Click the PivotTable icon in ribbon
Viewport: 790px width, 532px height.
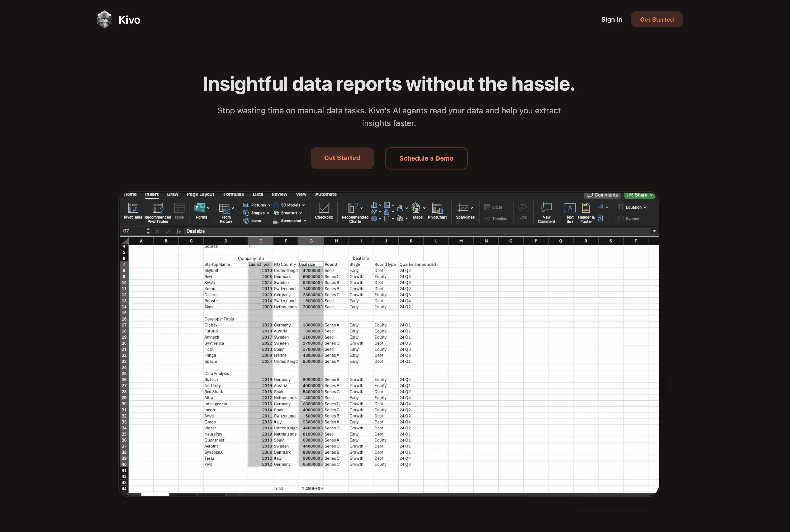(133, 208)
